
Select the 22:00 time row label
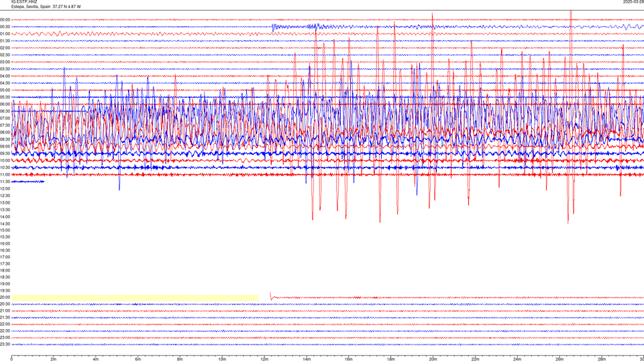[x=5, y=324]
